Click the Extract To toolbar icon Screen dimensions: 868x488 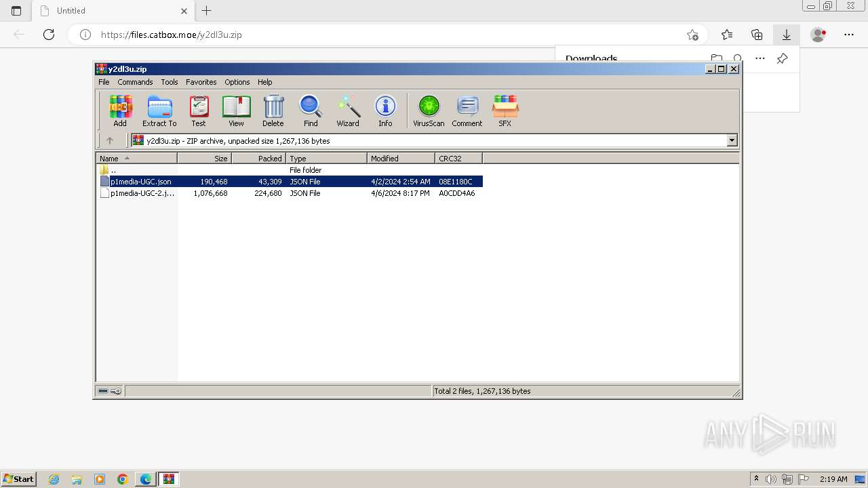(159, 110)
